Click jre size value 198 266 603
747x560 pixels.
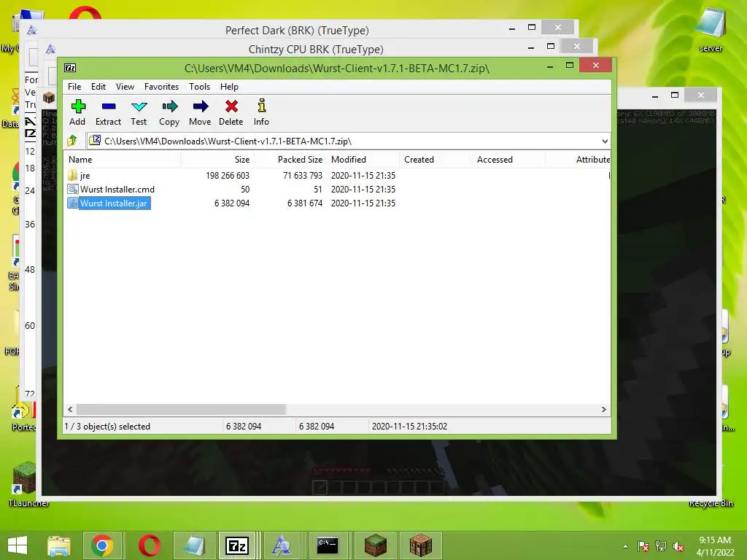tap(228, 175)
